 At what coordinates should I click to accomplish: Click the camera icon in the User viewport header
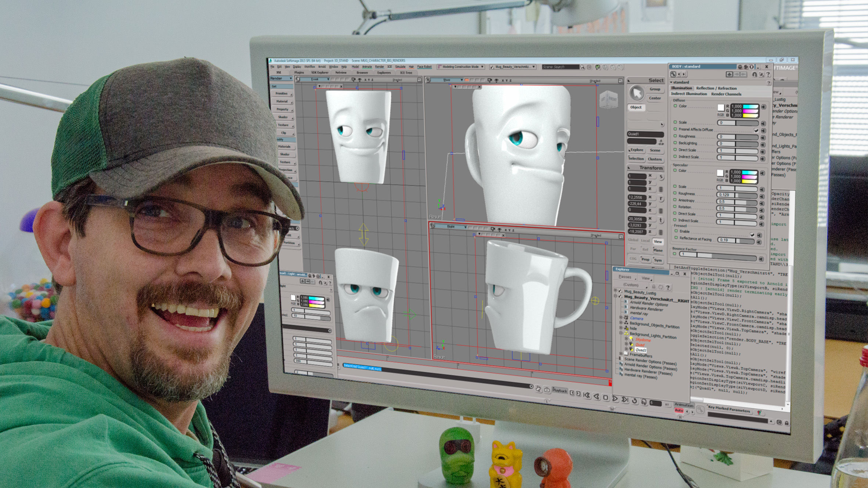click(x=490, y=80)
